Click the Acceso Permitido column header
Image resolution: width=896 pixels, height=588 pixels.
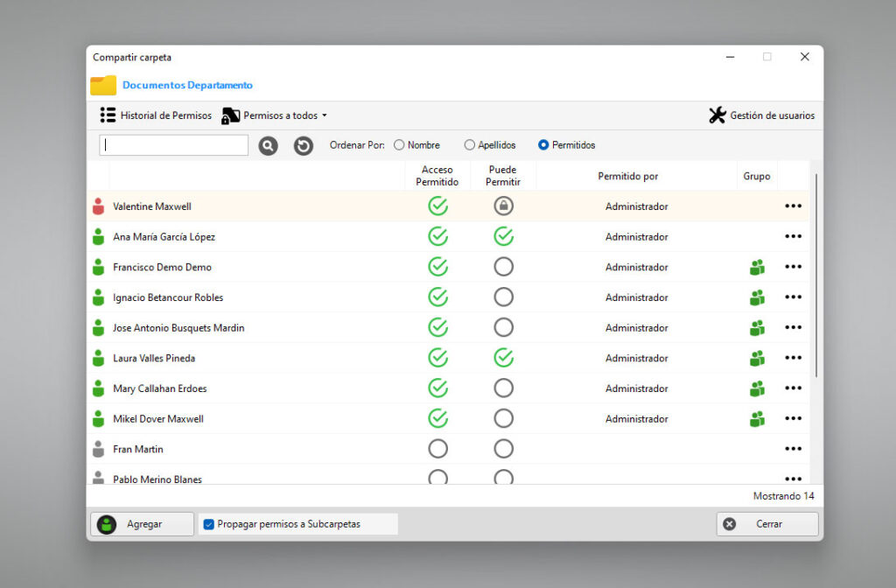pos(437,176)
